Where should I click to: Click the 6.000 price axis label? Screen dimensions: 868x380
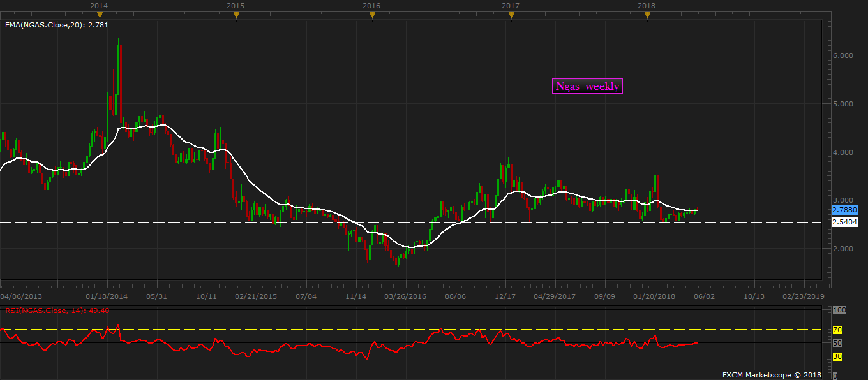(844, 55)
